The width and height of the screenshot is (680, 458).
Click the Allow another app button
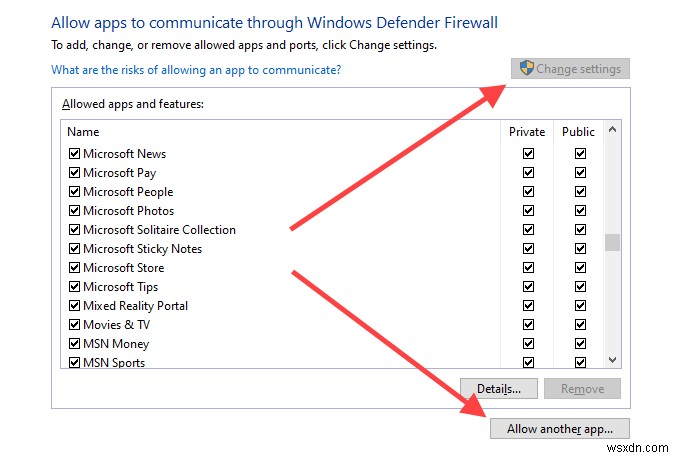point(559,429)
